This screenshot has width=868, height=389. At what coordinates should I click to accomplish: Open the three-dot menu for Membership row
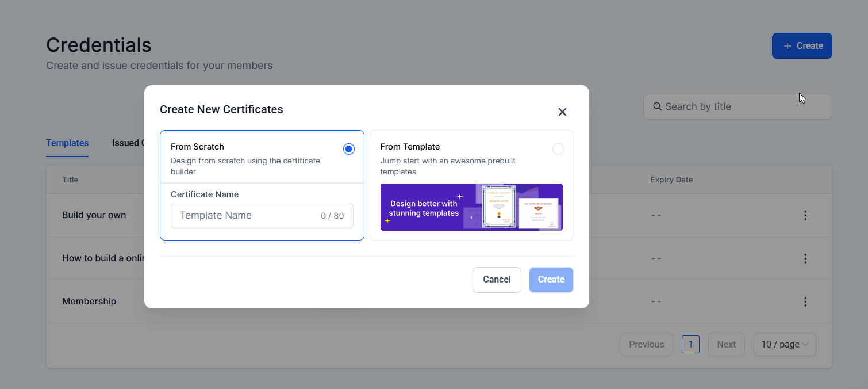(805, 302)
